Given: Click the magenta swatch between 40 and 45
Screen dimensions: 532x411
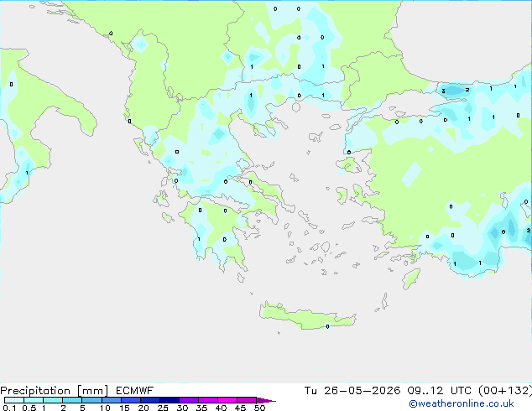Looking at the screenshot, I should 227,400.
